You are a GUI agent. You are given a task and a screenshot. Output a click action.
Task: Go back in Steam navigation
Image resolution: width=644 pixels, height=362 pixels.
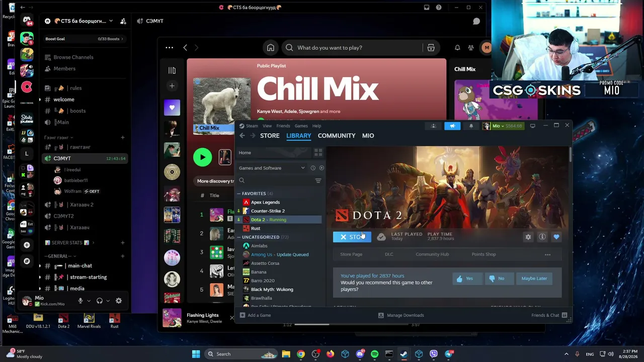[x=242, y=136]
